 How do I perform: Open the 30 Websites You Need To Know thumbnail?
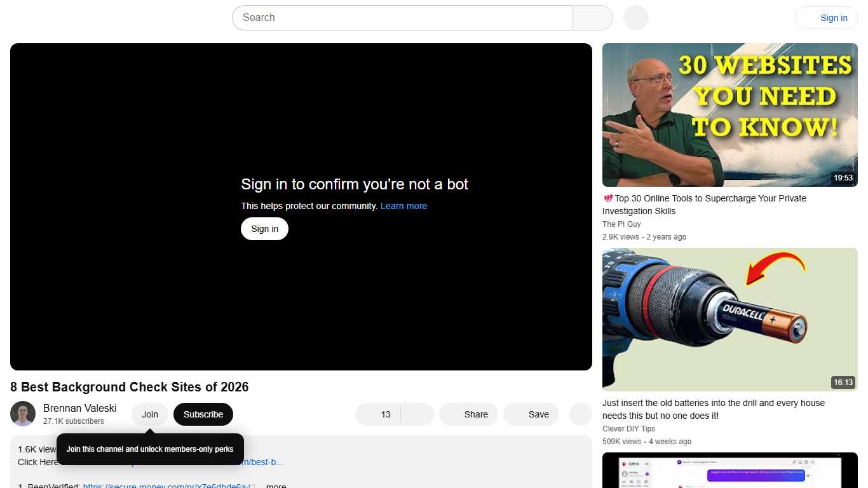point(729,115)
